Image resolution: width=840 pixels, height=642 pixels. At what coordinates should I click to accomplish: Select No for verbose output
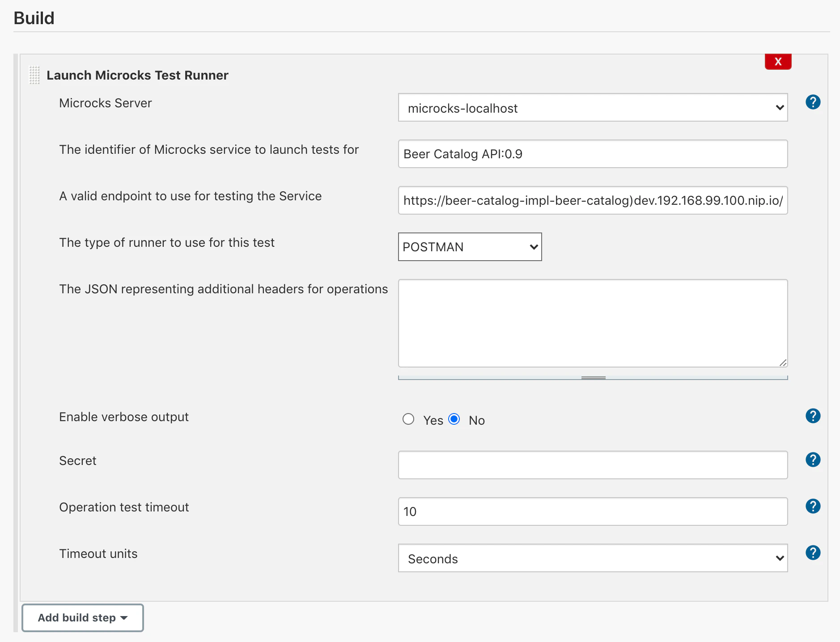(454, 419)
